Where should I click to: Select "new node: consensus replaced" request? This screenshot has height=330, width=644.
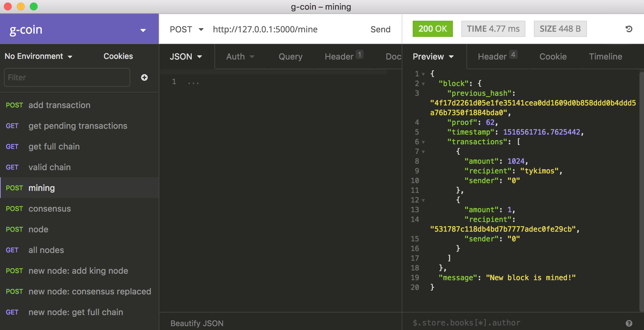pyautogui.click(x=79, y=291)
